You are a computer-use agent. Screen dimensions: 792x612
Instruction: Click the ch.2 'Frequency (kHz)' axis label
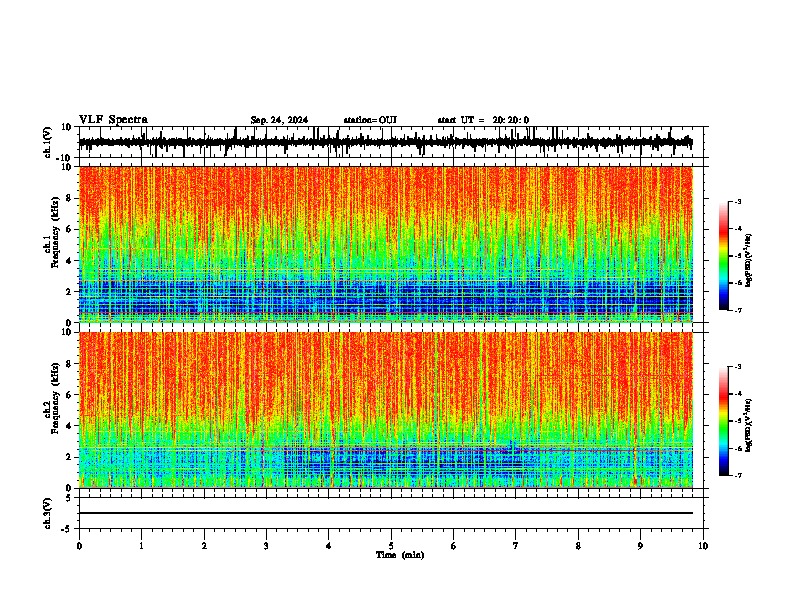[55, 398]
